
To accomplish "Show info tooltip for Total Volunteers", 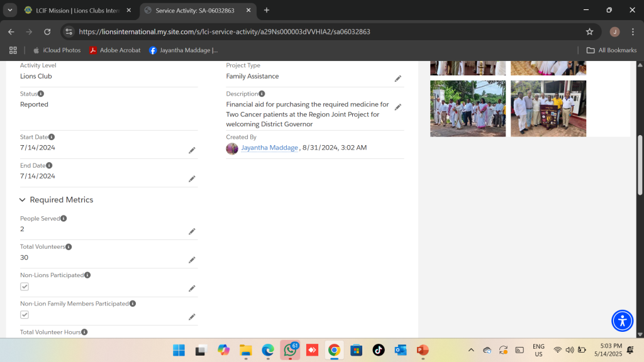I will point(69,246).
